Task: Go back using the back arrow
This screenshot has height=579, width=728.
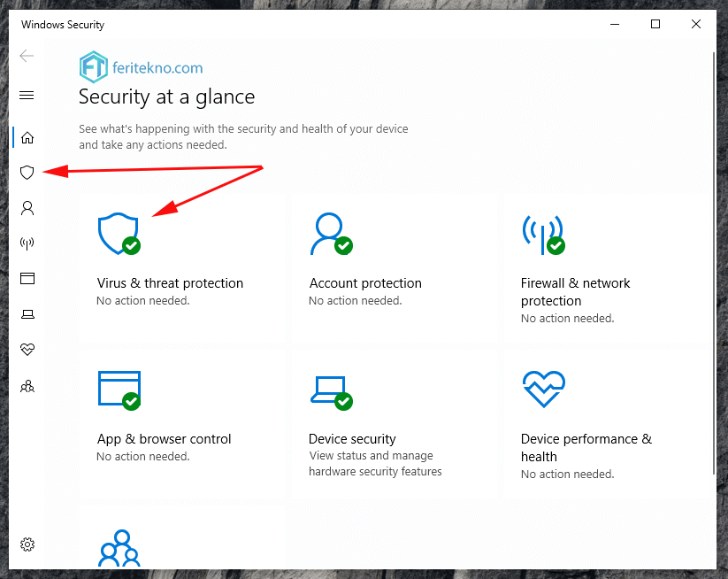Action: click(x=27, y=56)
